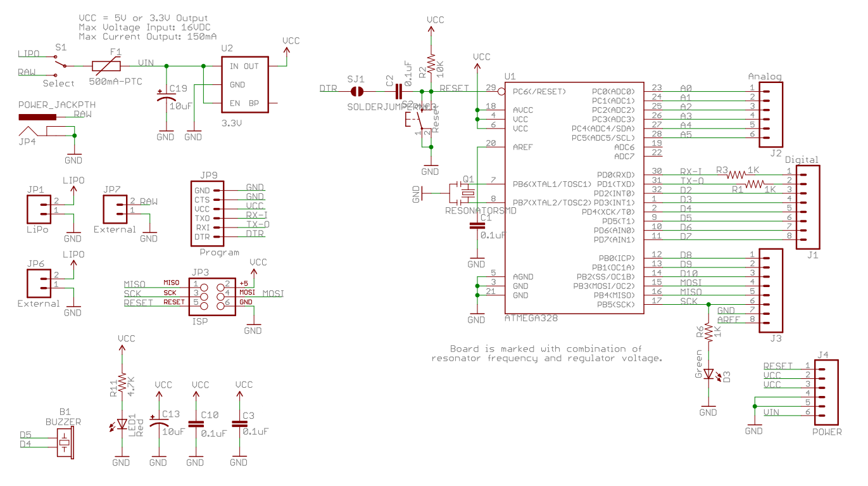Click the S1 Select switch symbol
Viewport: 868px width, 486px height.
(x=61, y=63)
